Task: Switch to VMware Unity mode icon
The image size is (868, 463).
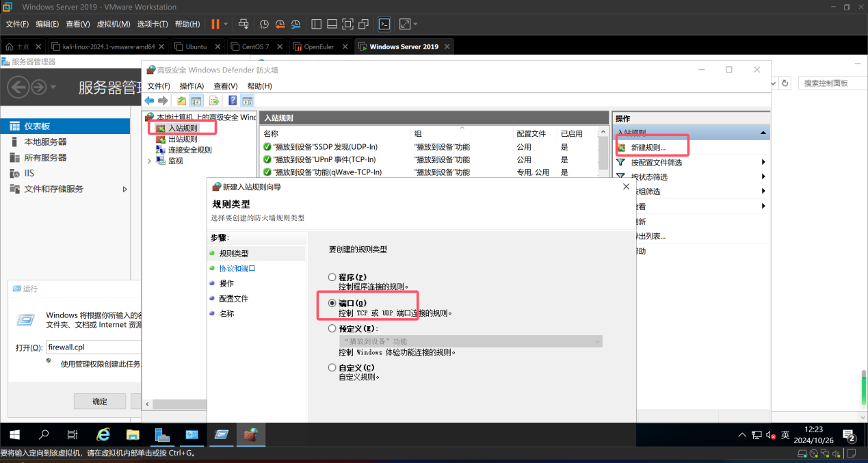Action: click(364, 24)
